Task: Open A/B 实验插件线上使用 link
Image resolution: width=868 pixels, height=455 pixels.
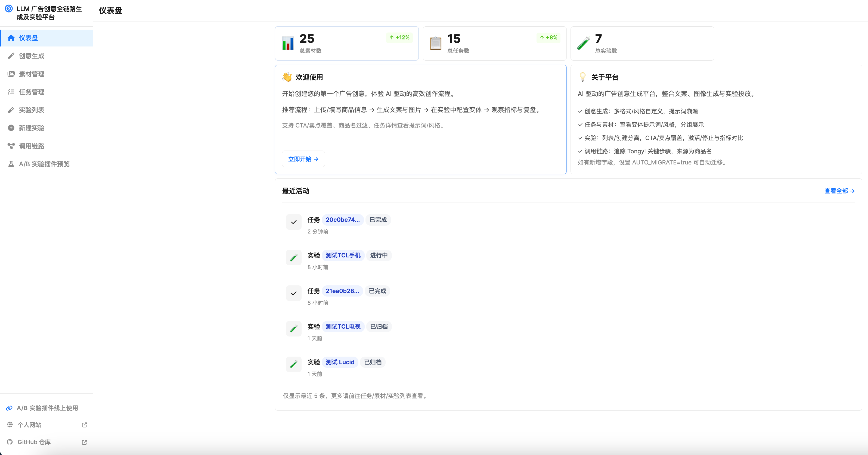Action: (46, 408)
